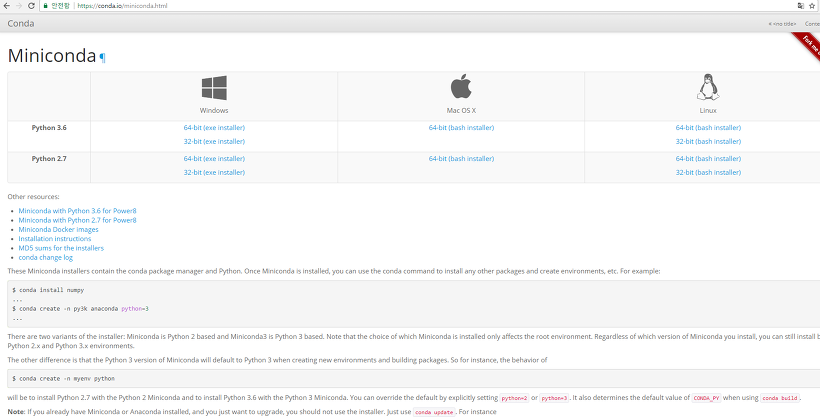
Task: Click the Apple logo icon
Action: pos(461,86)
